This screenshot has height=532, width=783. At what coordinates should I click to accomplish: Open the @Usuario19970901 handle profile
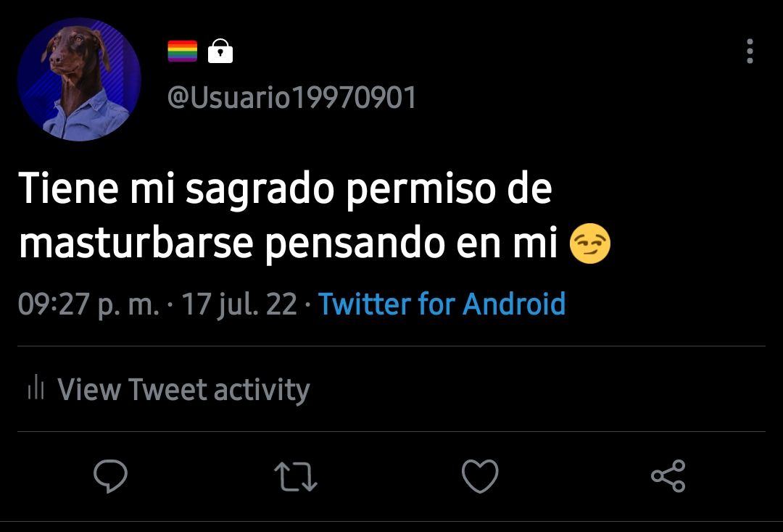[291, 97]
